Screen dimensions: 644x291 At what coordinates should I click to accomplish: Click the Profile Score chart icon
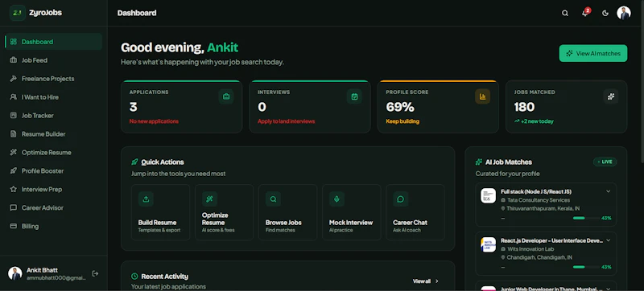click(482, 96)
